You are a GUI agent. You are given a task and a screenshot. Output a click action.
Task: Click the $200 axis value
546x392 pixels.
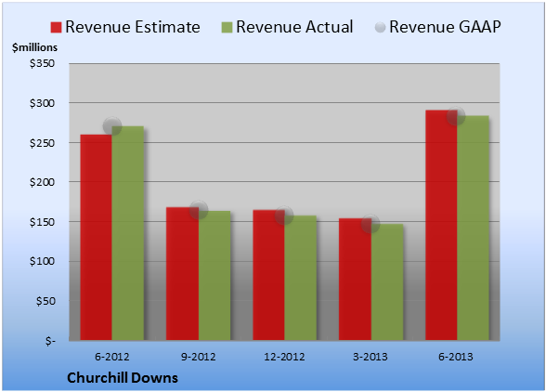coord(42,182)
